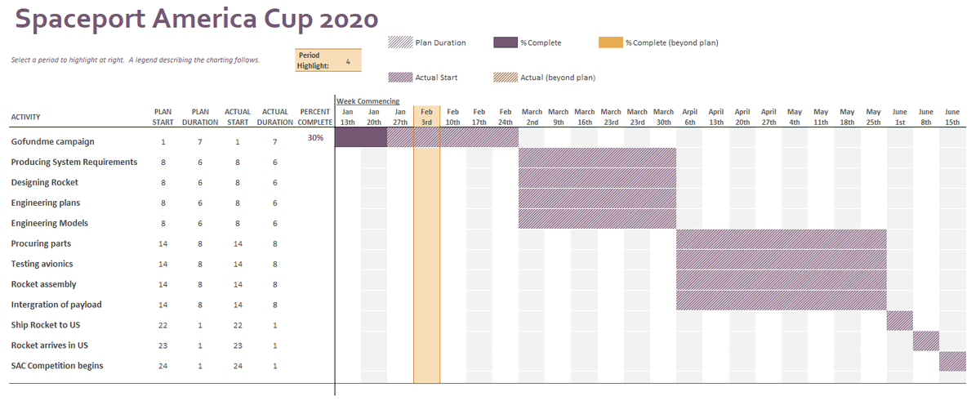Select the Engineering Models activity cell
This screenshot has width=980, height=410.
click(x=49, y=223)
